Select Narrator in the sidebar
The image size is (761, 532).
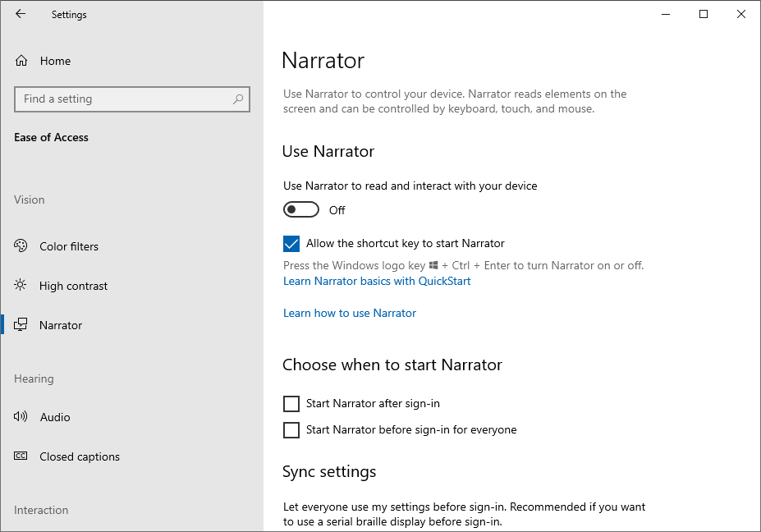pyautogui.click(x=132, y=325)
